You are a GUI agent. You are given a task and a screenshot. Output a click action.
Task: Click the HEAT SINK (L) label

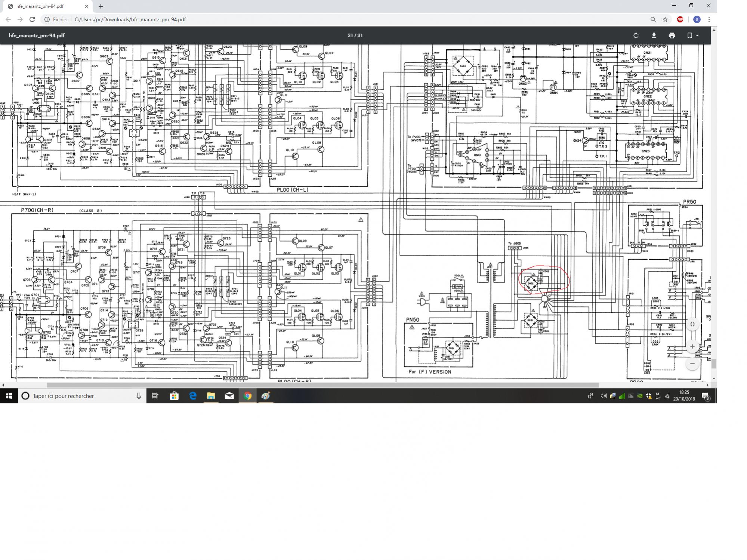click(x=24, y=194)
